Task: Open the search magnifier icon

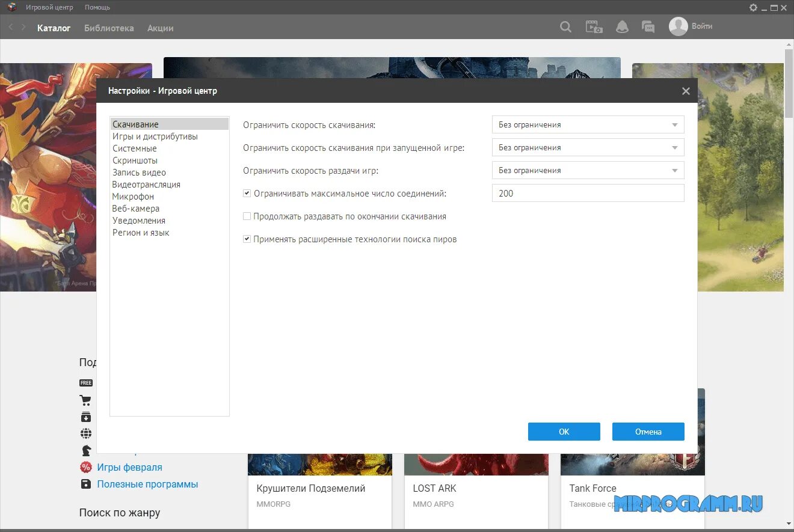Action: (x=565, y=27)
